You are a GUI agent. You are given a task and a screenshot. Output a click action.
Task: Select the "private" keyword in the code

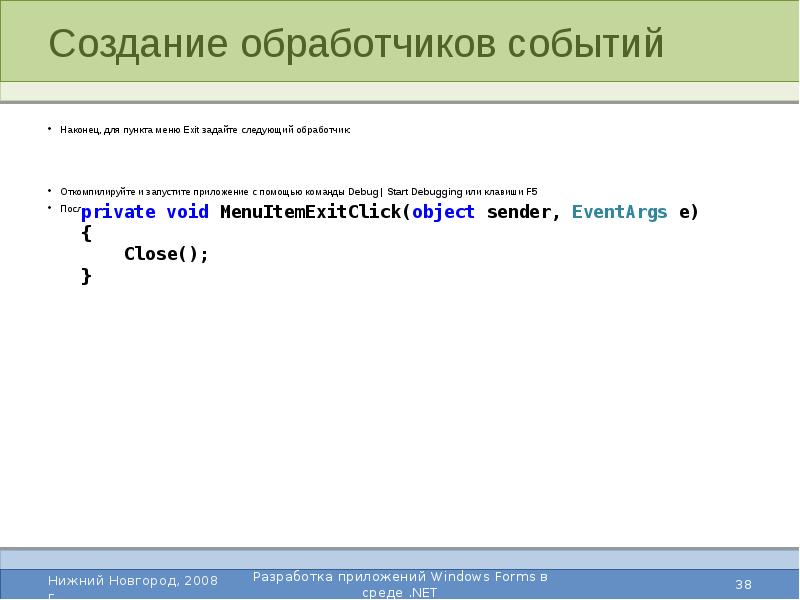[118, 212]
